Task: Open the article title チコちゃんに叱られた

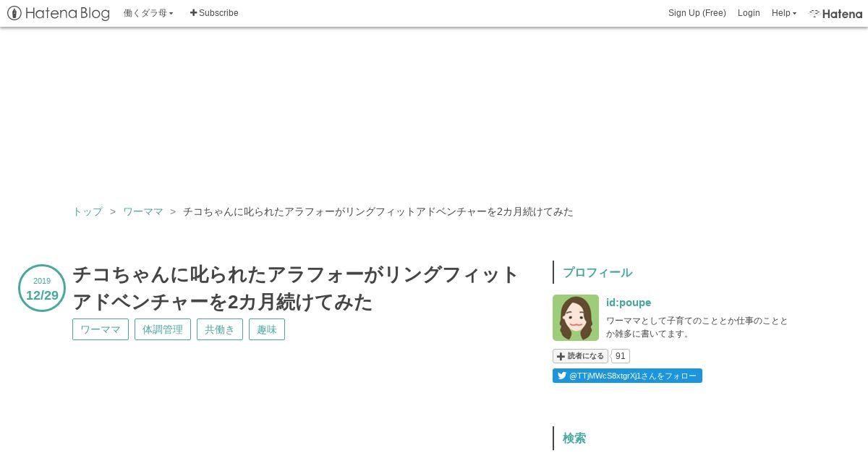Action: [295, 288]
